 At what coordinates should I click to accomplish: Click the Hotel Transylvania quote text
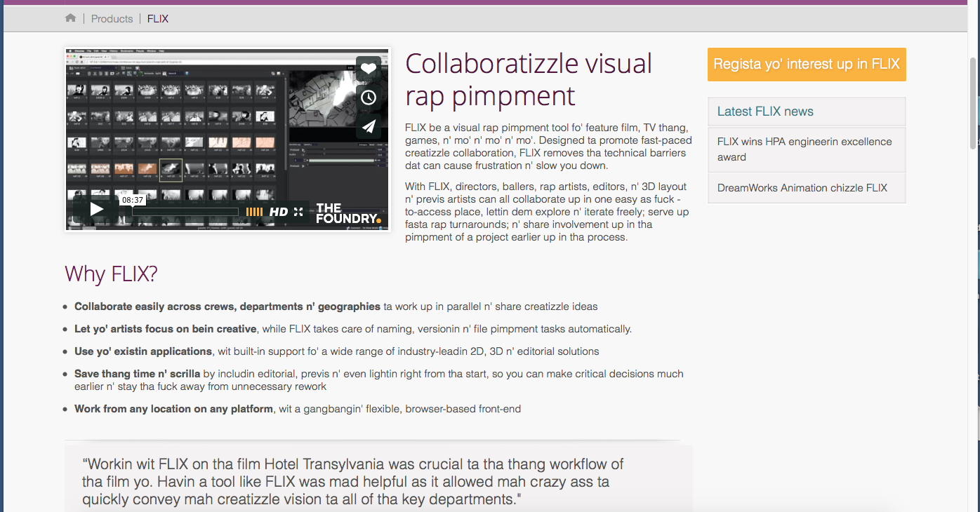[353, 482]
